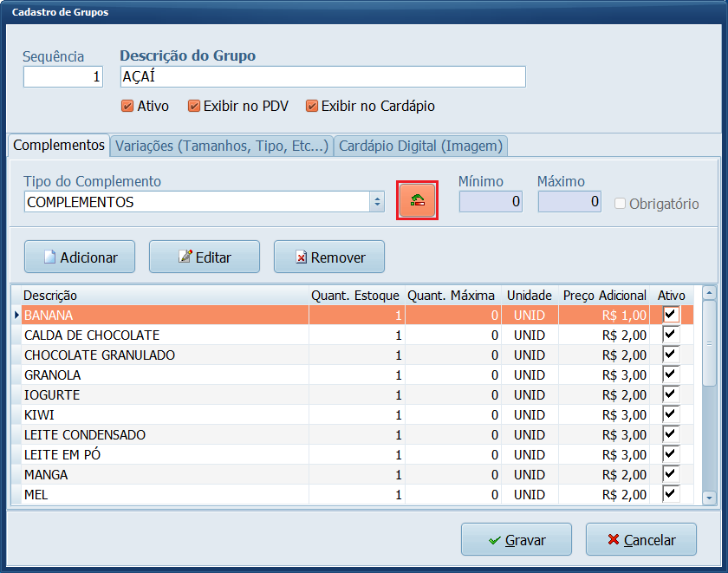The width and height of the screenshot is (728, 573).
Task: Click the green checkmark icon on Gravar
Action: point(494,539)
